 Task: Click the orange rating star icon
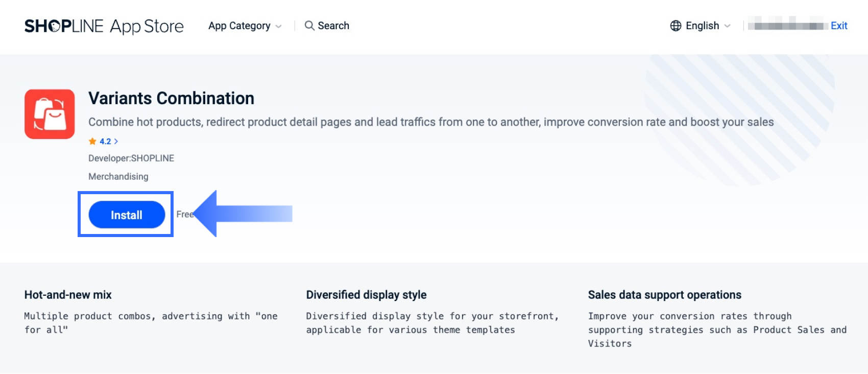coord(92,142)
